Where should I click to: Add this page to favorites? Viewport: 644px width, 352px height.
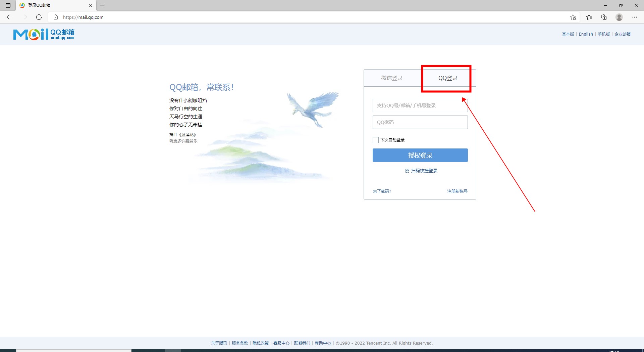(x=573, y=17)
